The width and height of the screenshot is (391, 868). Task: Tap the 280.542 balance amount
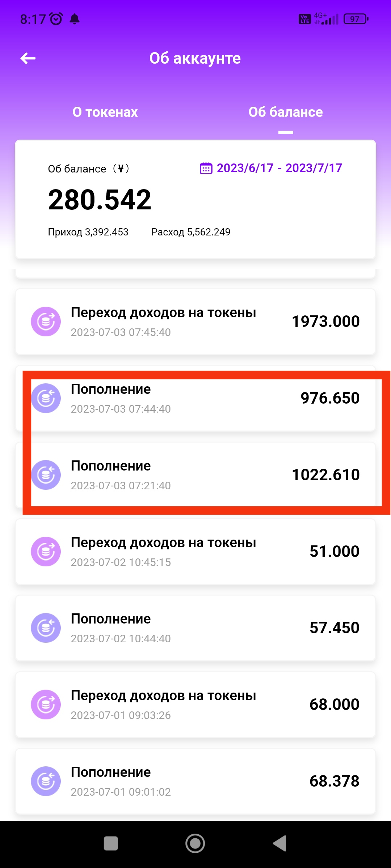[100, 200]
